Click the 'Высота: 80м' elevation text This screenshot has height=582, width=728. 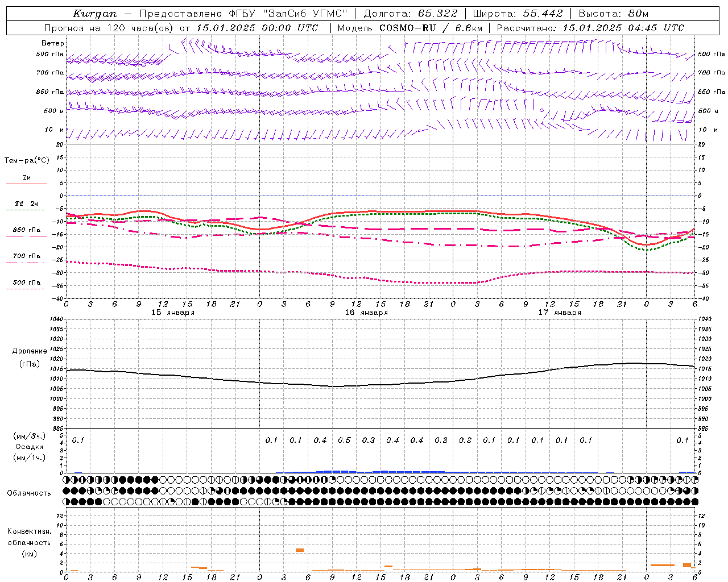pyautogui.click(x=614, y=14)
